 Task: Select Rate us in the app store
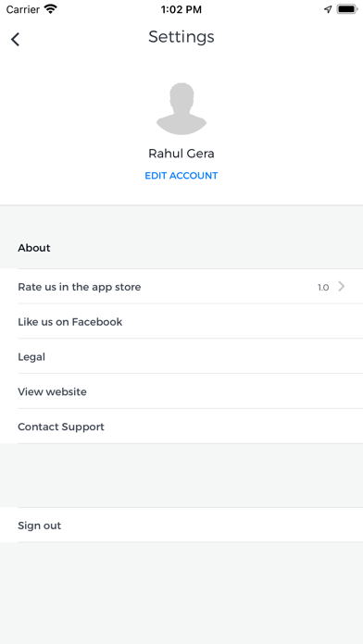[x=181, y=287]
